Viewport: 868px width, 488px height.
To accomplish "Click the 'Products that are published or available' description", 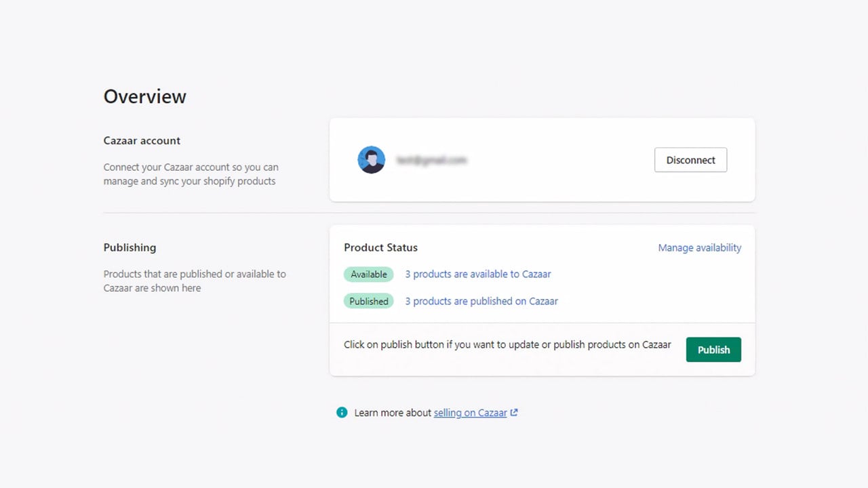I will pyautogui.click(x=195, y=281).
